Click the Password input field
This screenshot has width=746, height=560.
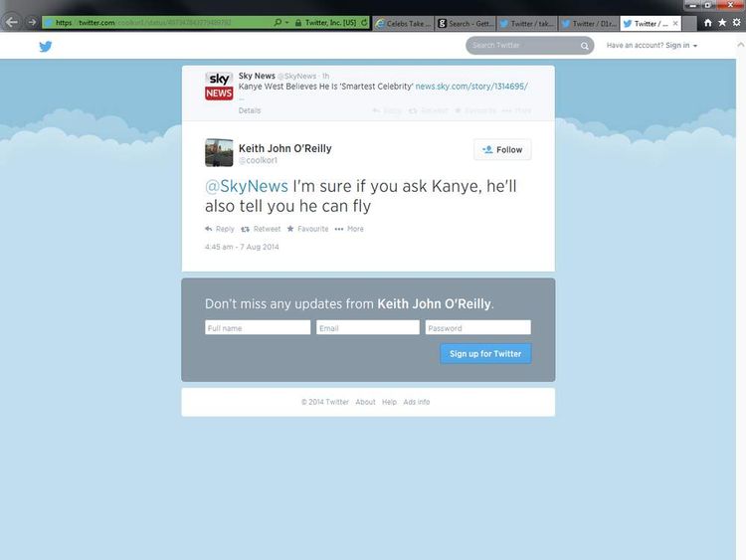coord(478,327)
